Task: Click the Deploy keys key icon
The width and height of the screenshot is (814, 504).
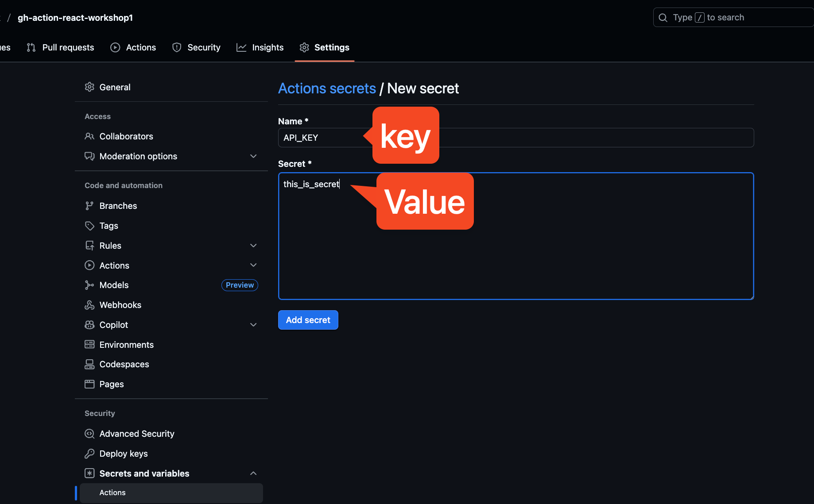Action: [89, 454]
